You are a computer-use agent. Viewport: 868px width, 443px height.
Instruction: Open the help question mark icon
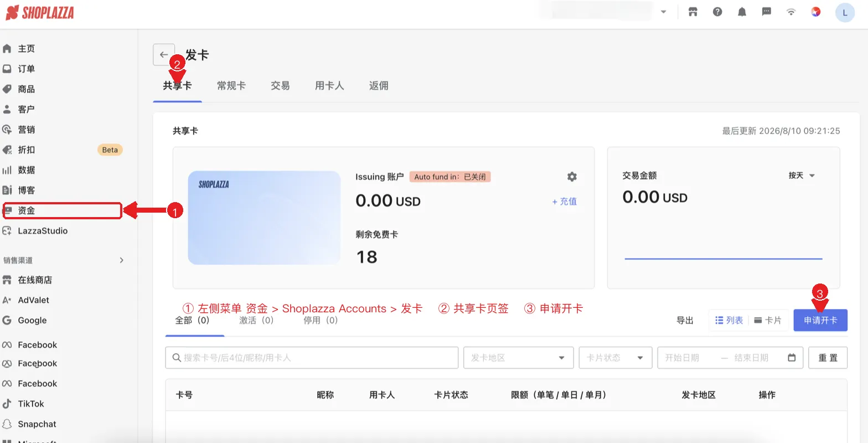point(717,12)
